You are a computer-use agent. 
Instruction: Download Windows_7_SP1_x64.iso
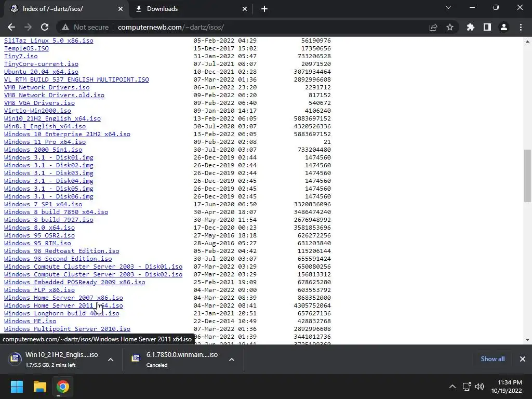pyautogui.click(x=43, y=204)
